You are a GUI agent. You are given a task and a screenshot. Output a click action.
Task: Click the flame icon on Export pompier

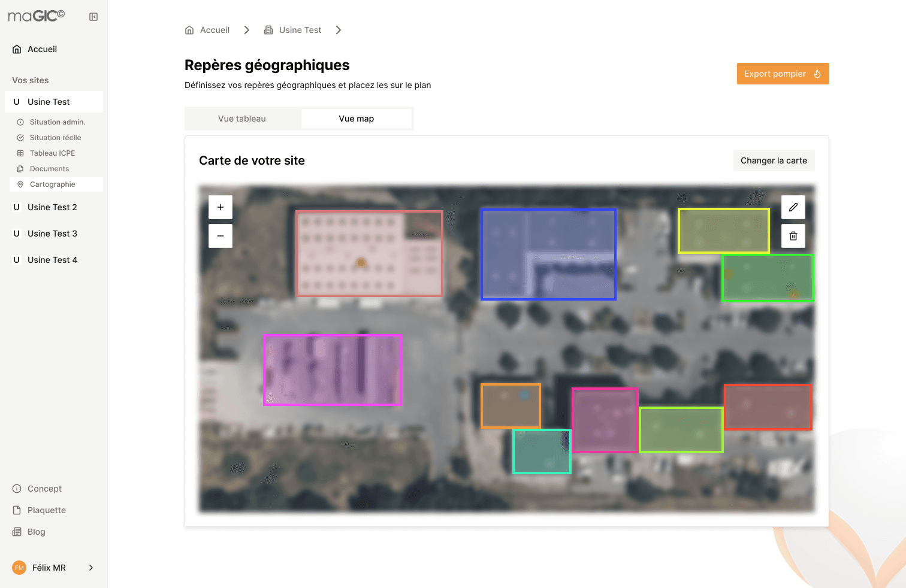point(817,74)
